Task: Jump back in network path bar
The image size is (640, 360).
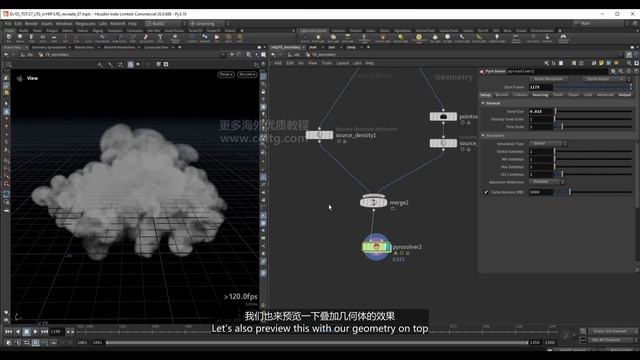Action: click(273, 55)
